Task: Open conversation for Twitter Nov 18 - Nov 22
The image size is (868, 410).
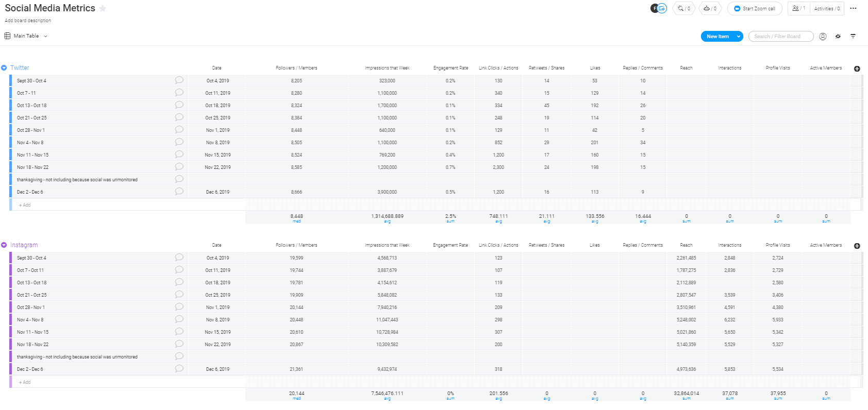Action: click(x=179, y=167)
